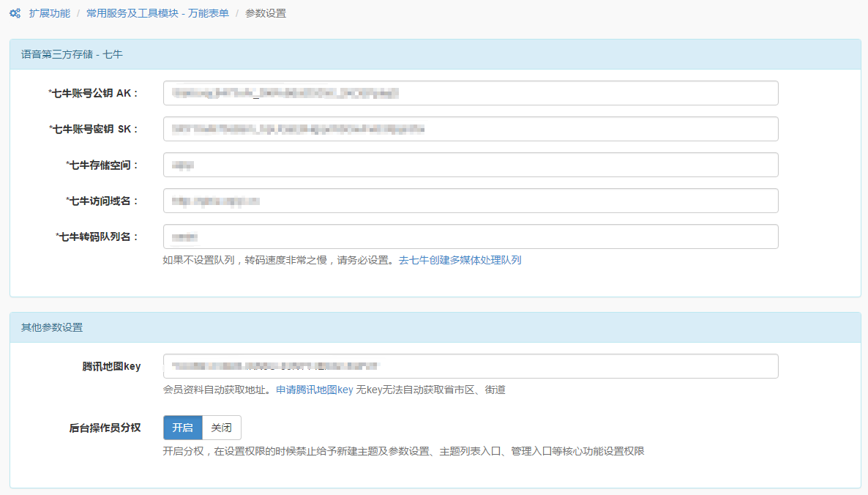Click the 七牛转码队列名 label
The height and width of the screenshot is (495, 868).
click(x=97, y=237)
